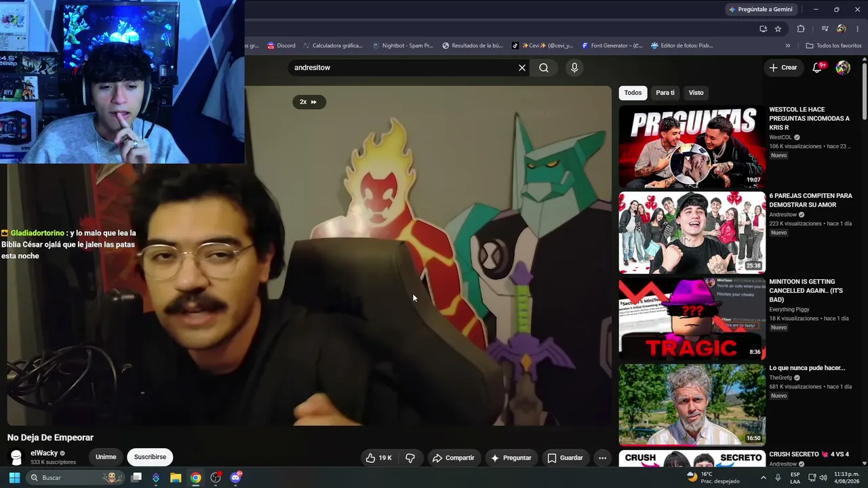Open the Nightbot bookmark

pos(403,45)
